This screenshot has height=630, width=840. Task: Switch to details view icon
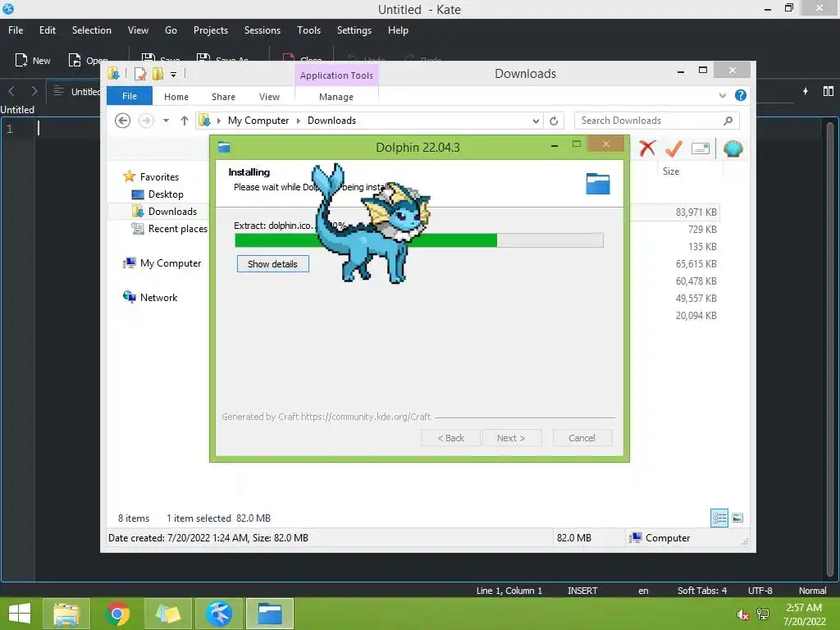719,518
